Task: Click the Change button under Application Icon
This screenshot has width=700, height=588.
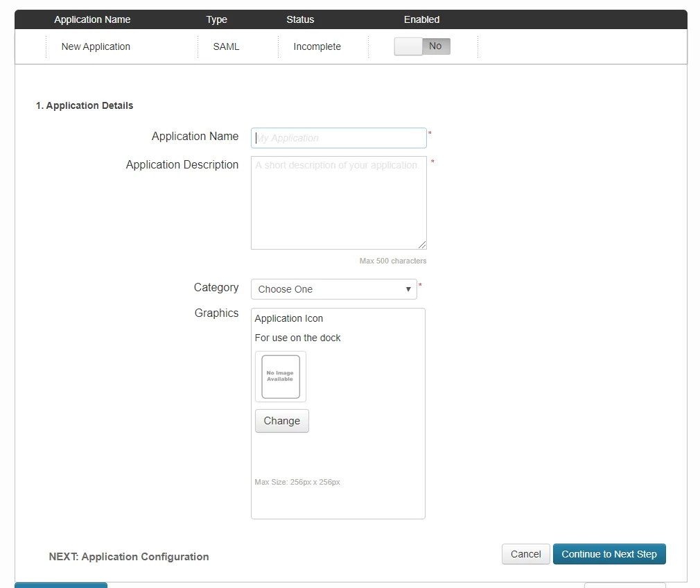Action: click(281, 420)
